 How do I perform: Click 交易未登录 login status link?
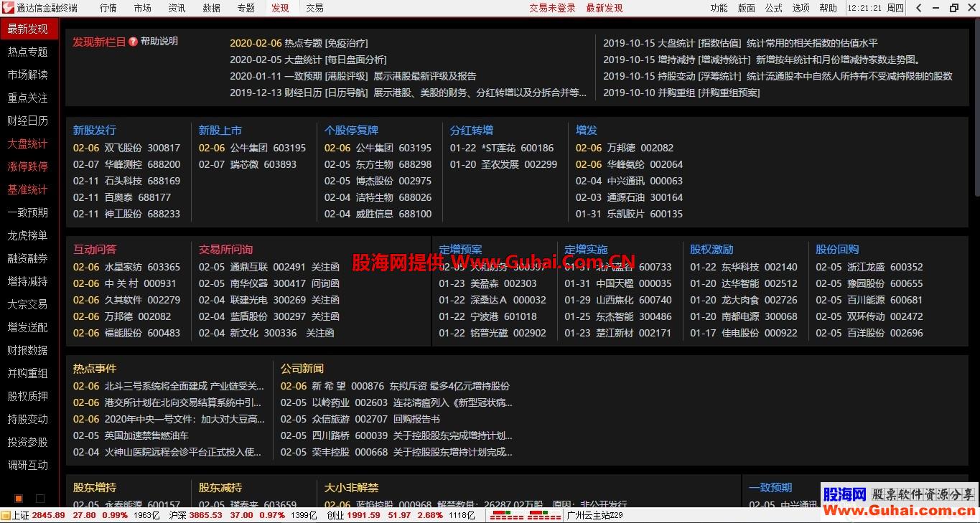pos(552,8)
